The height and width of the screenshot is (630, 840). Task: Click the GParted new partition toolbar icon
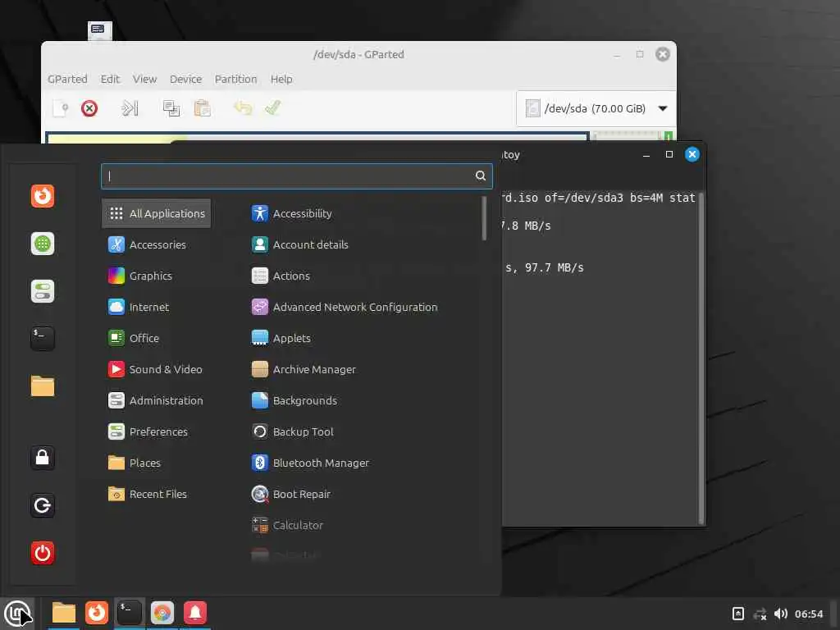61,108
